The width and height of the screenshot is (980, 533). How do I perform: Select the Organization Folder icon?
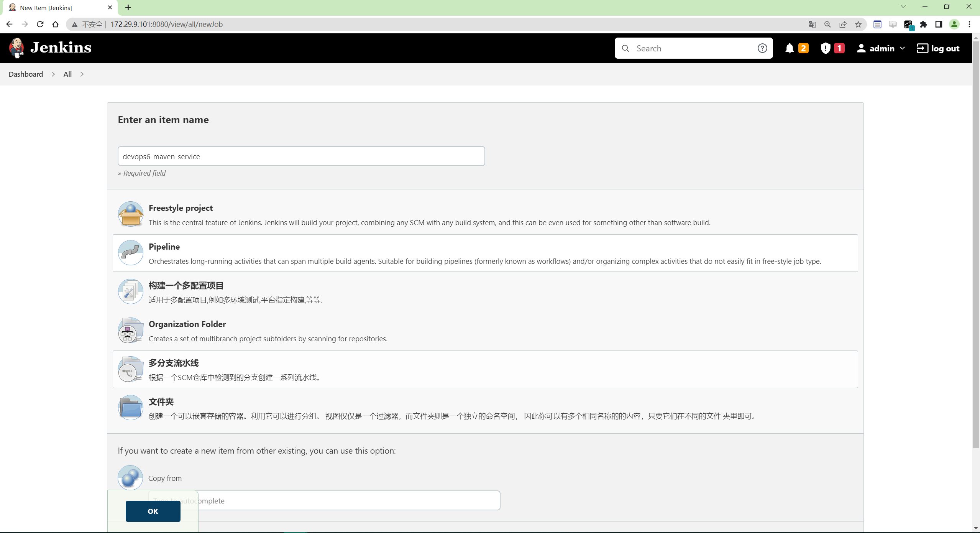(131, 330)
